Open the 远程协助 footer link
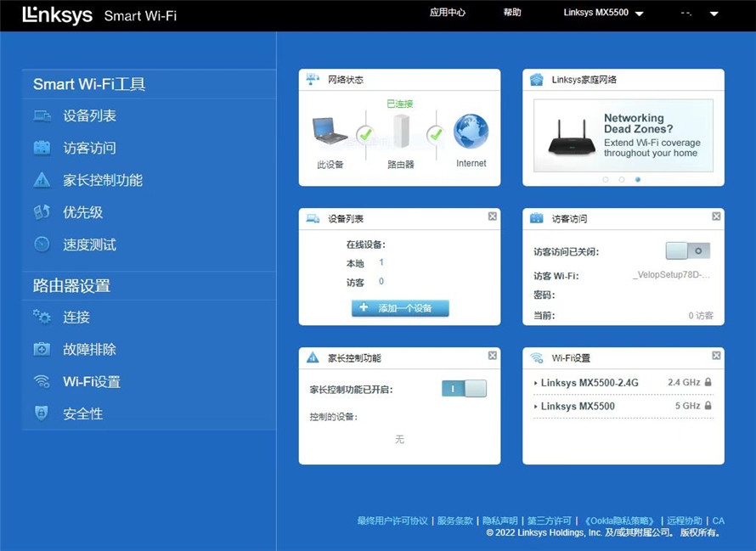This screenshot has width=756, height=551. click(x=684, y=520)
